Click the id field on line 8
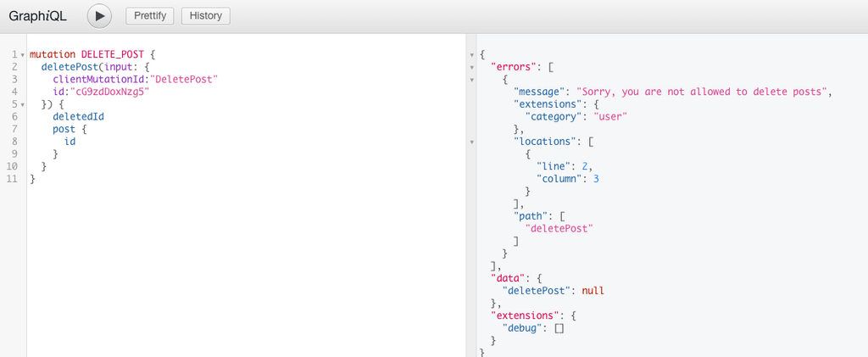The image size is (868, 357). click(70, 141)
